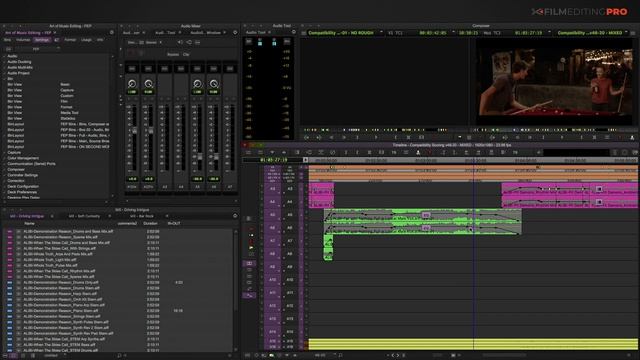This screenshot has height=360, width=640.
Task: Open the bin window fast menu icon
Action: [235, 216]
